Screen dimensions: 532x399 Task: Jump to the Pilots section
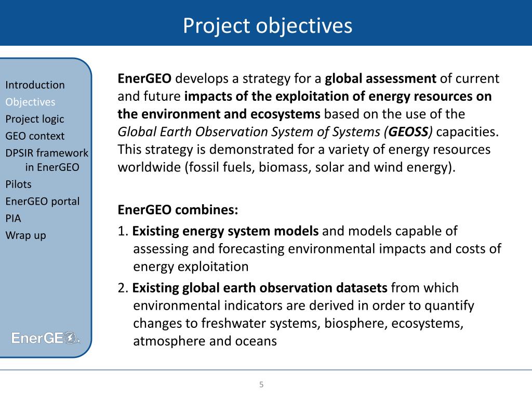(18, 184)
